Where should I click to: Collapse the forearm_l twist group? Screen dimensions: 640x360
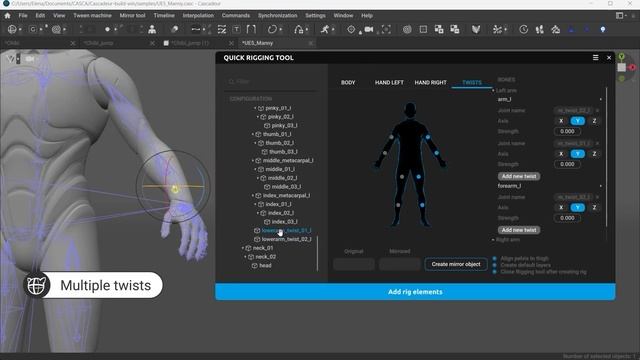600,186
